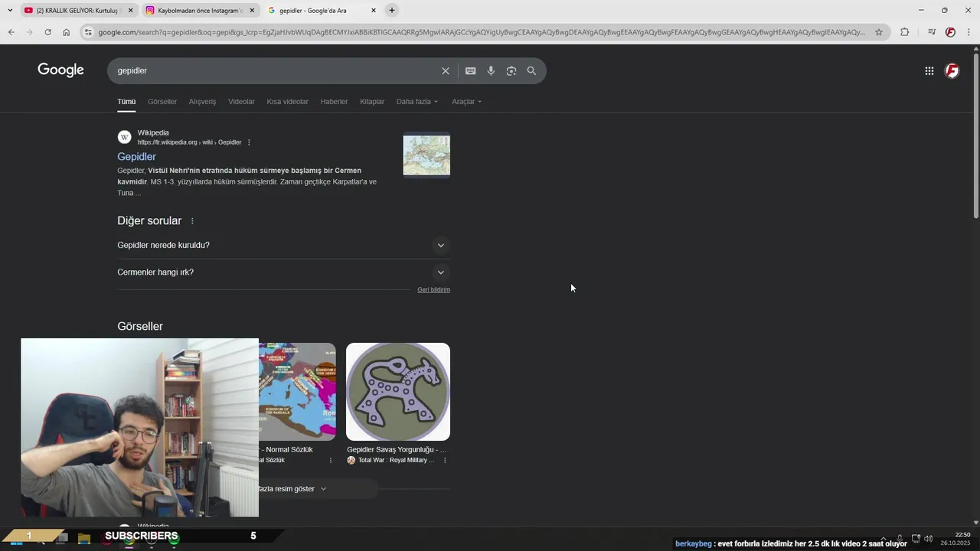Open the 'Araçlar' tools dropdown

point(466,102)
